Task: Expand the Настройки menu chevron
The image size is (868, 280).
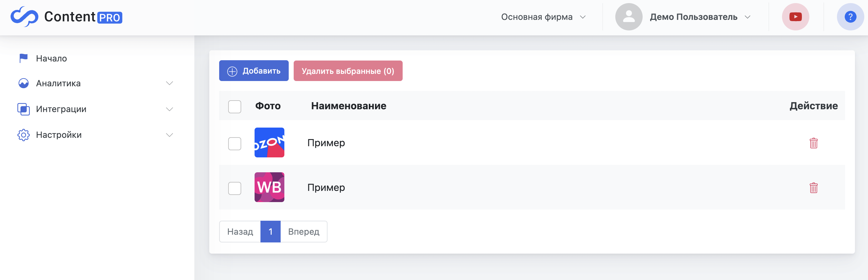Action: tap(170, 135)
